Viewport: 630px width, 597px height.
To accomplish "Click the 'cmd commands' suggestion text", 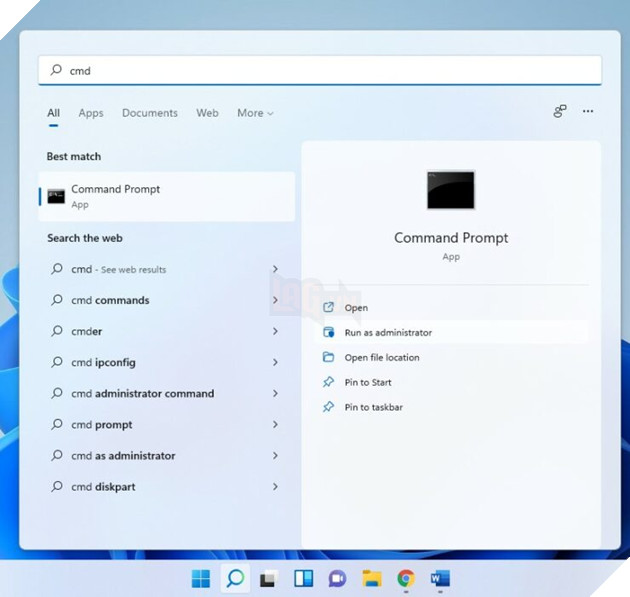I will tap(110, 300).
